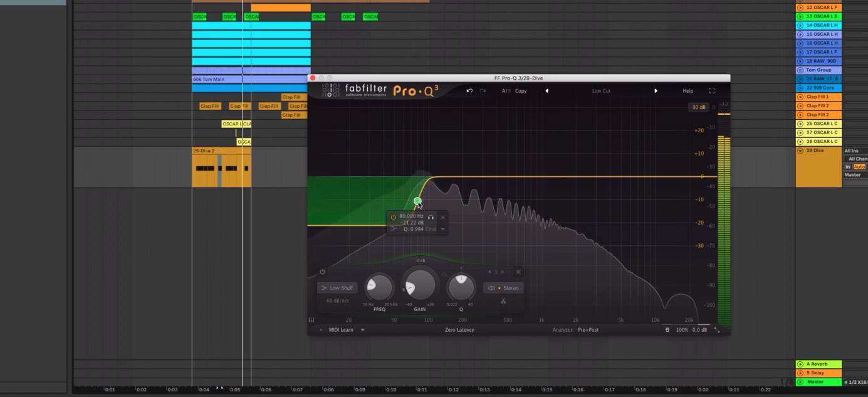Click the undo arrow in Pro-Q 3
This screenshot has height=397, width=868.
[469, 91]
